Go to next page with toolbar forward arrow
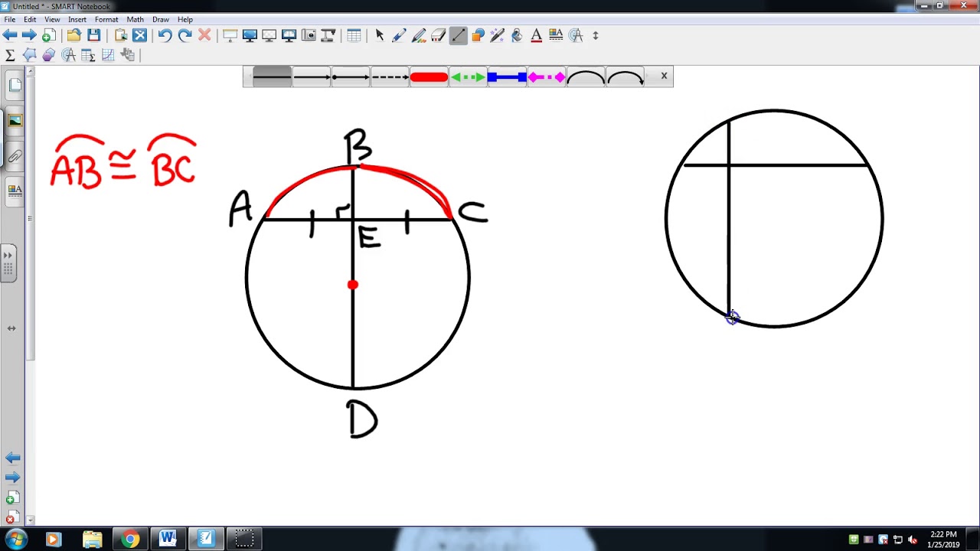The width and height of the screenshot is (980, 551). [x=29, y=35]
